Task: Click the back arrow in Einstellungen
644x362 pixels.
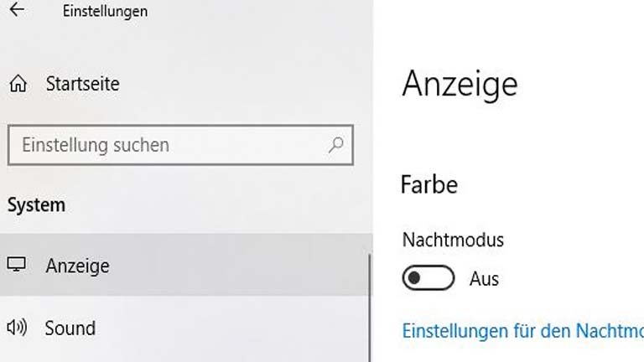Action: pyautogui.click(x=16, y=11)
